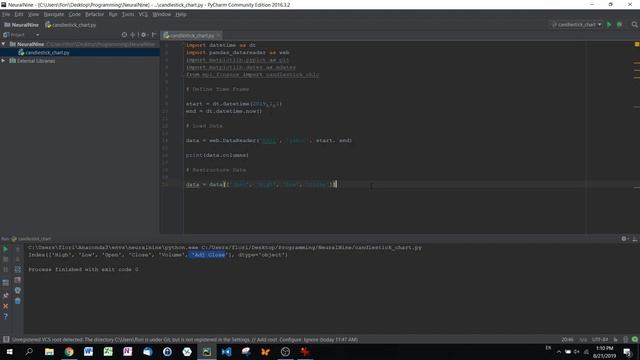Open the file encoding selector in status bar
Image resolution: width=640 pixels, height=360 pixels.
pos(600,340)
